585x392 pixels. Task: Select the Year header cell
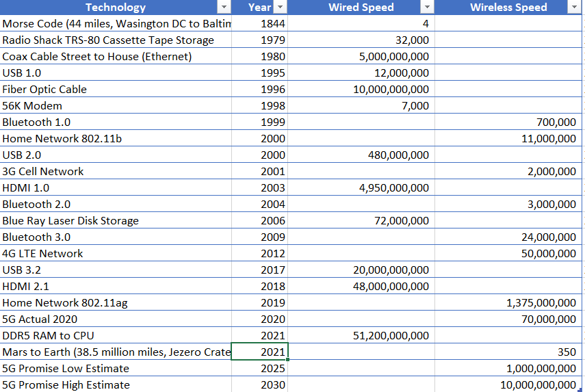[x=260, y=7]
